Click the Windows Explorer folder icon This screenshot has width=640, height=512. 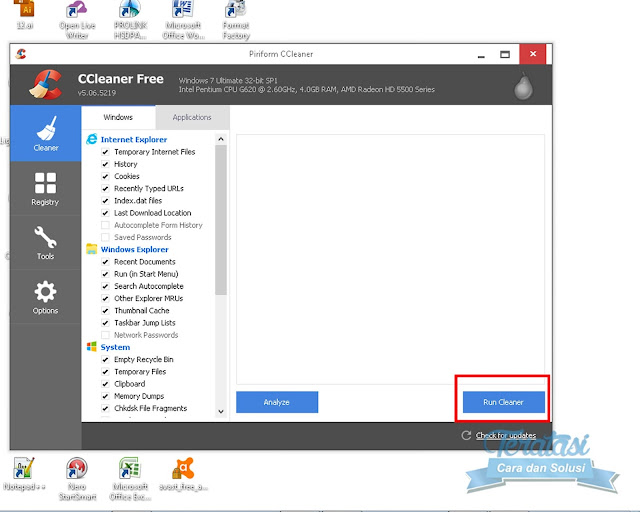(92, 249)
